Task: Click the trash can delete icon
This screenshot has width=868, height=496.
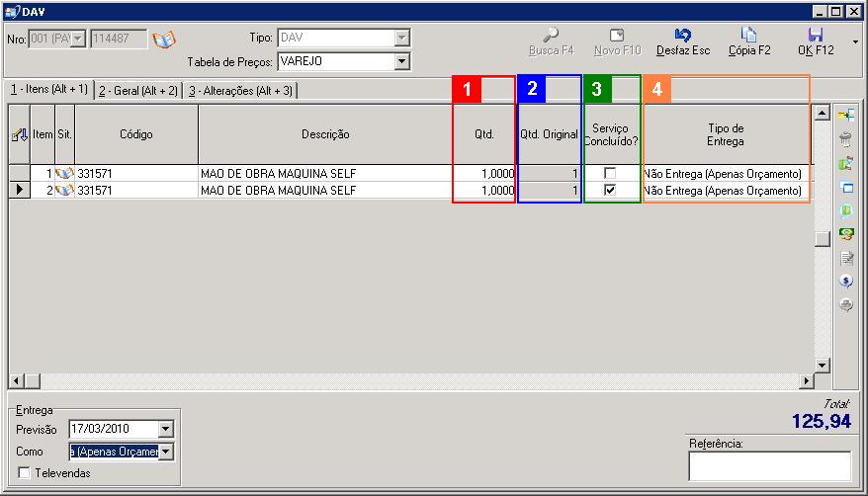Action: [x=846, y=139]
